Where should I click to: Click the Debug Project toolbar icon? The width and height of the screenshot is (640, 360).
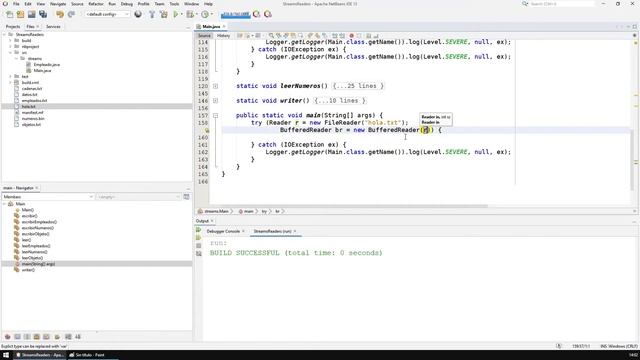(190, 14)
